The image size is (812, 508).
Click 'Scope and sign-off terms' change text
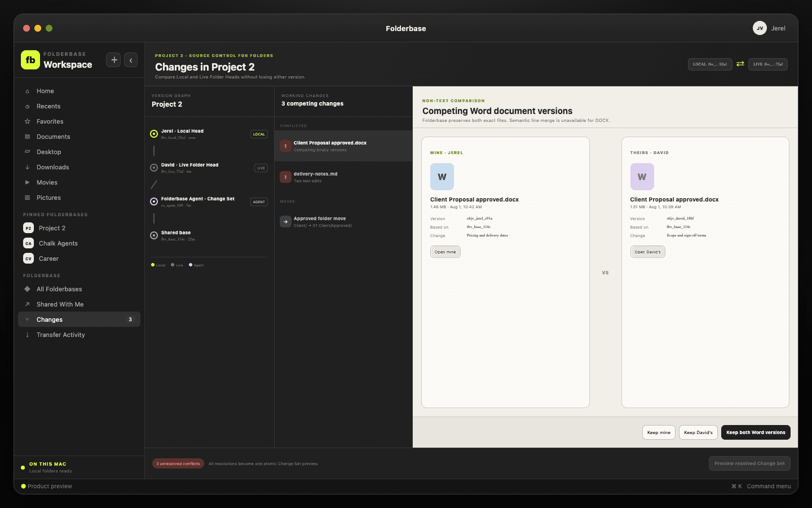(x=686, y=235)
